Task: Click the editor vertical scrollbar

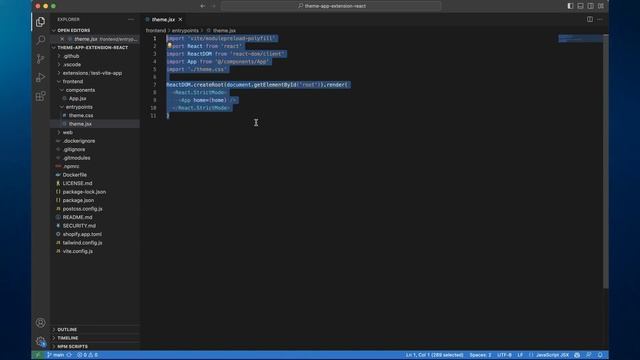Action: (606, 162)
